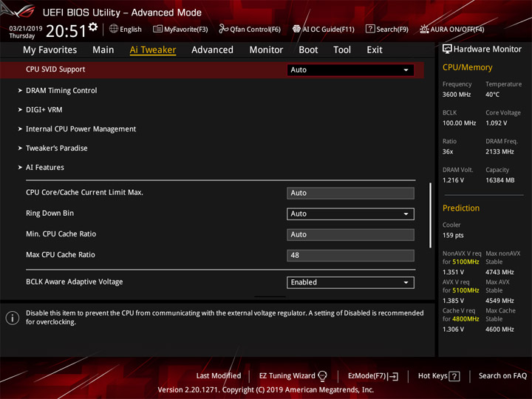Click the Hardware Monitor screen icon
This screenshot has height=399, width=532.
447,50
